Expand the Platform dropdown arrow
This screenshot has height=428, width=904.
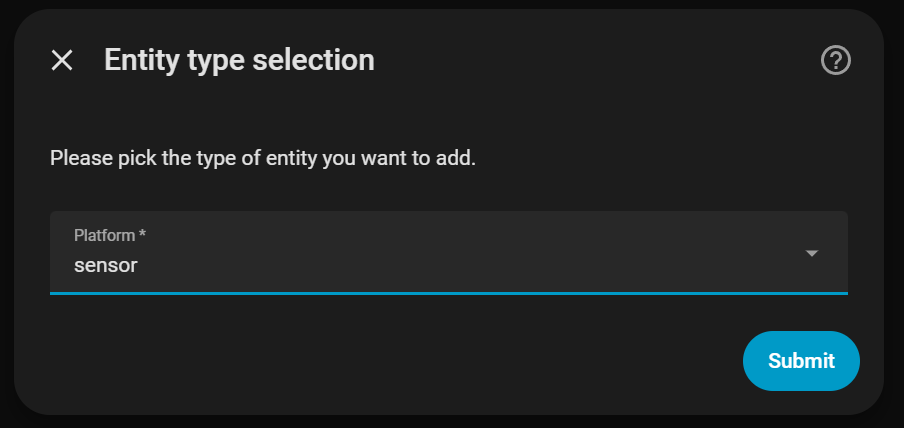[812, 254]
